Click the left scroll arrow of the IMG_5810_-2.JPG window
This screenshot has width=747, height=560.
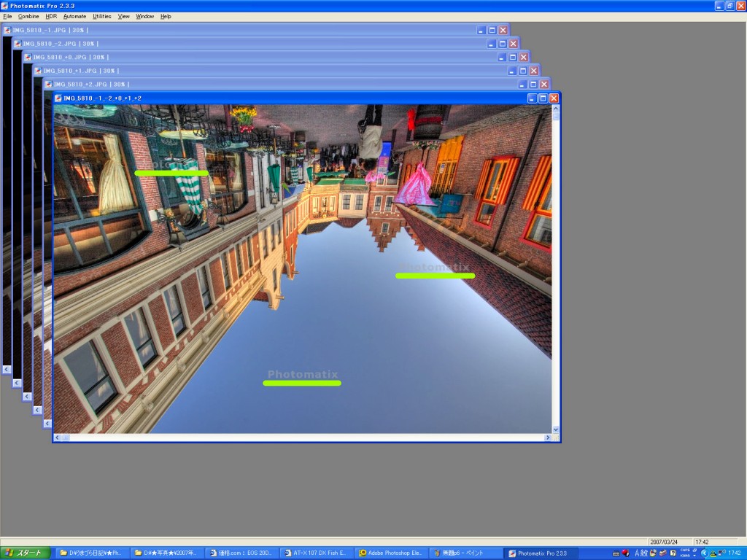(17, 383)
